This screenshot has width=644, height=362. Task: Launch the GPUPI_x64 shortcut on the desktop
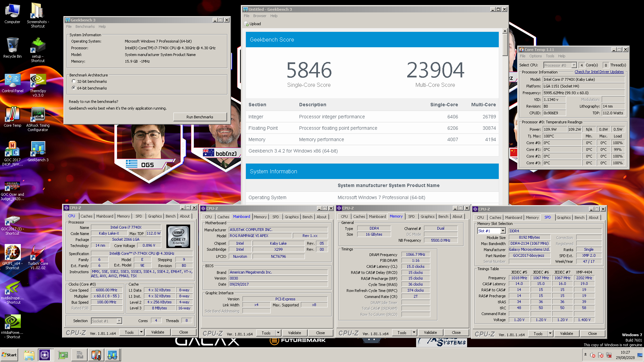(x=12, y=257)
